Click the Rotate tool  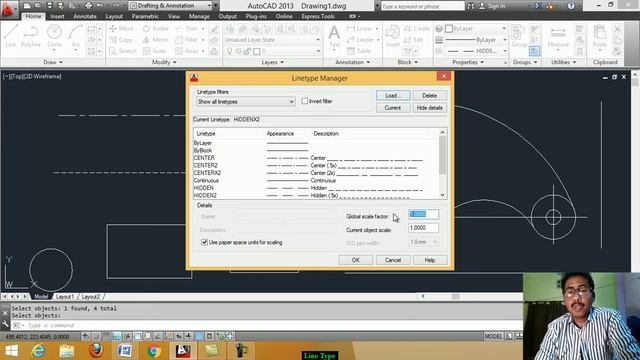coord(156,29)
